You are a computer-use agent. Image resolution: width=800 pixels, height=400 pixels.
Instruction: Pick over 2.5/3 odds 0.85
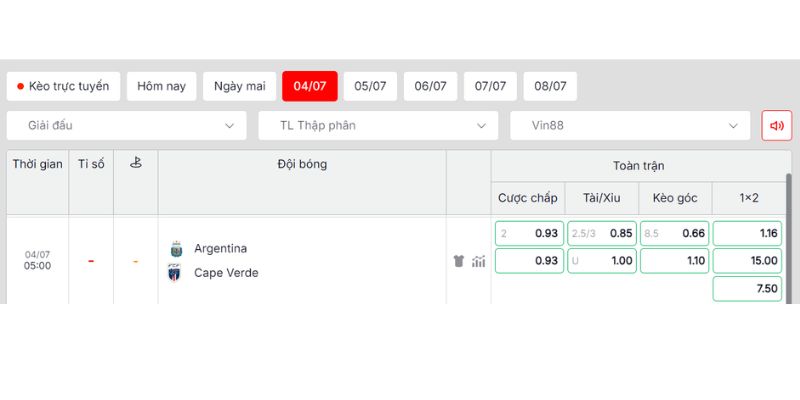pyautogui.click(x=602, y=234)
